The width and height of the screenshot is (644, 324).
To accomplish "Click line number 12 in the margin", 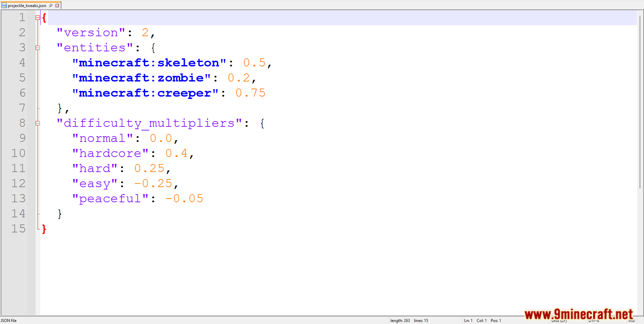I will (18, 183).
